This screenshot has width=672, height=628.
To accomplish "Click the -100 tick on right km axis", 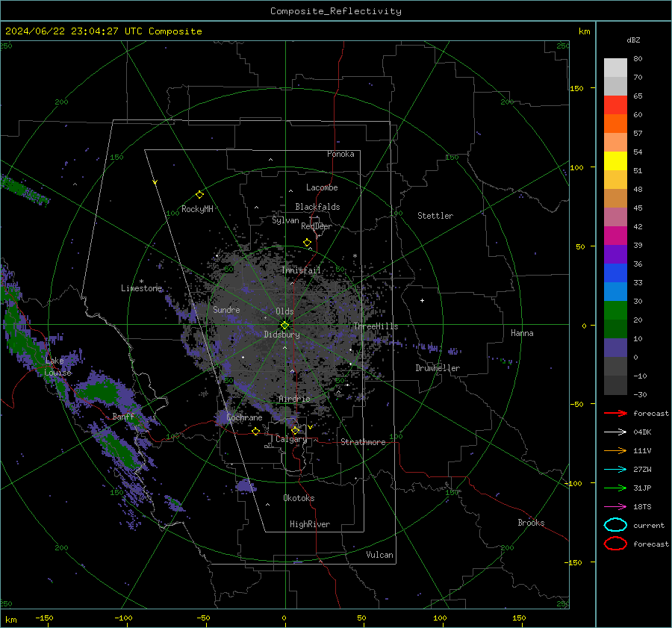I will 573,483.
